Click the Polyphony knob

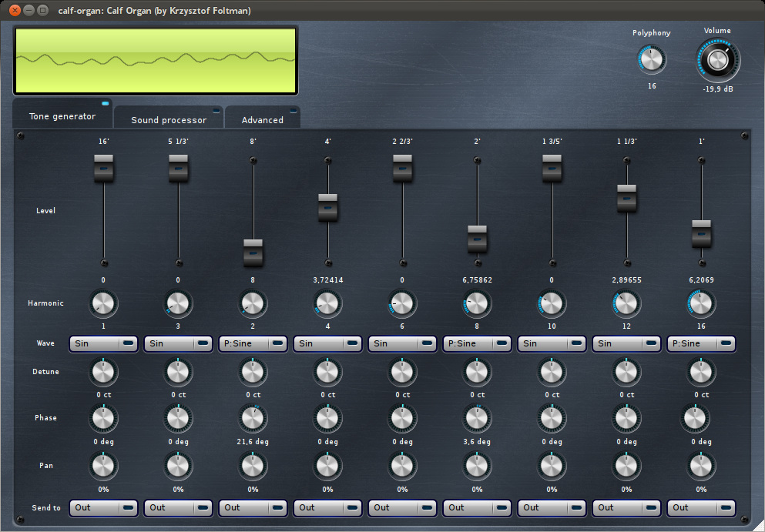point(651,59)
